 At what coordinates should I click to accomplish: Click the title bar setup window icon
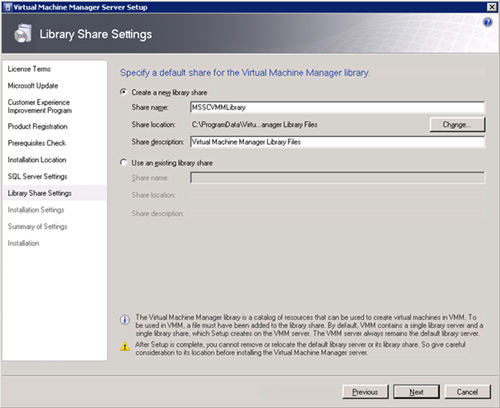8,7
